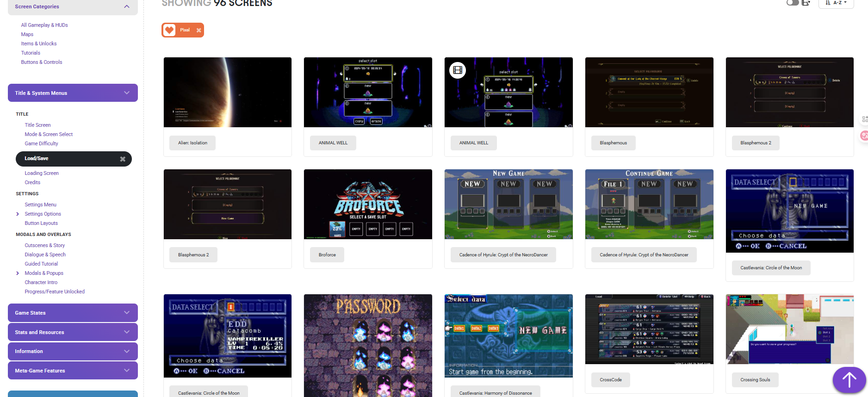Viewport: 868px width, 397px height.
Task: Jump back to top with arrow button
Action: [849, 380]
